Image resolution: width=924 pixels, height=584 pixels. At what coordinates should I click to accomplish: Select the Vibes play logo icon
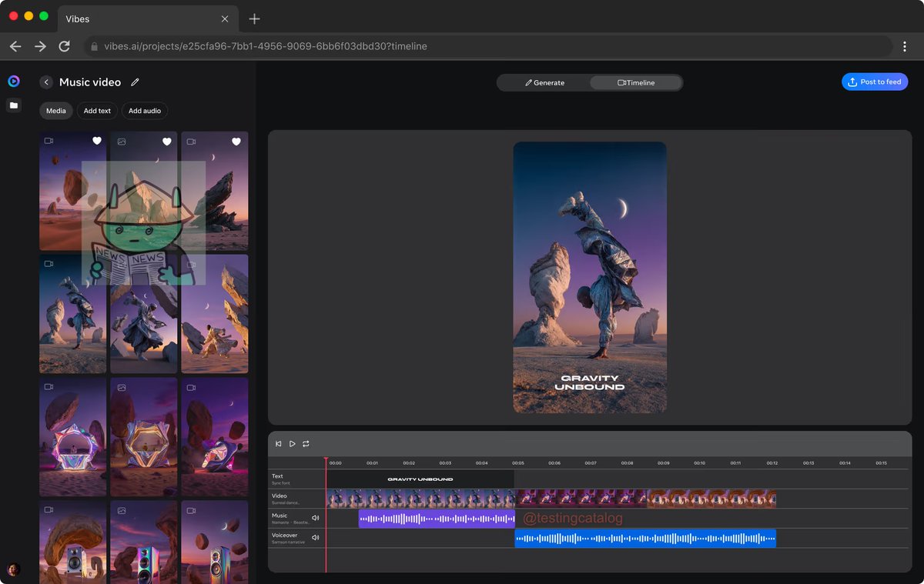[x=13, y=80]
